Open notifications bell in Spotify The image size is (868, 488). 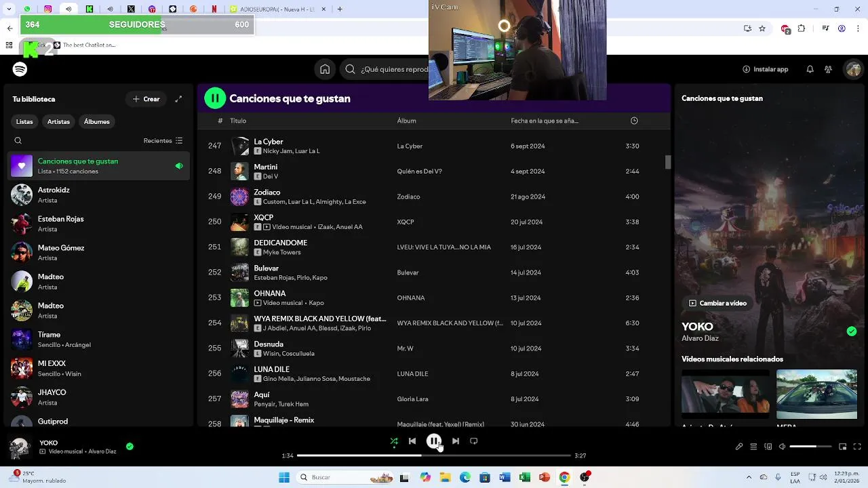click(x=810, y=69)
